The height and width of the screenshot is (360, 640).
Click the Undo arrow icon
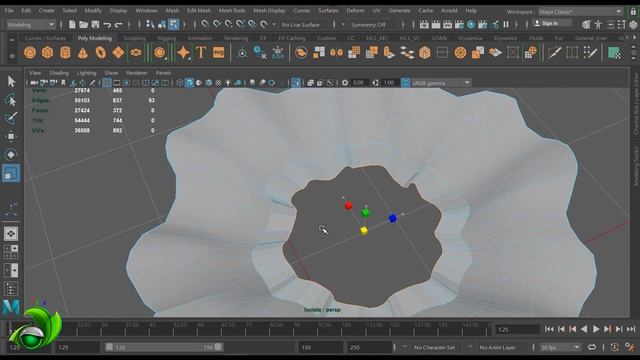107,25
